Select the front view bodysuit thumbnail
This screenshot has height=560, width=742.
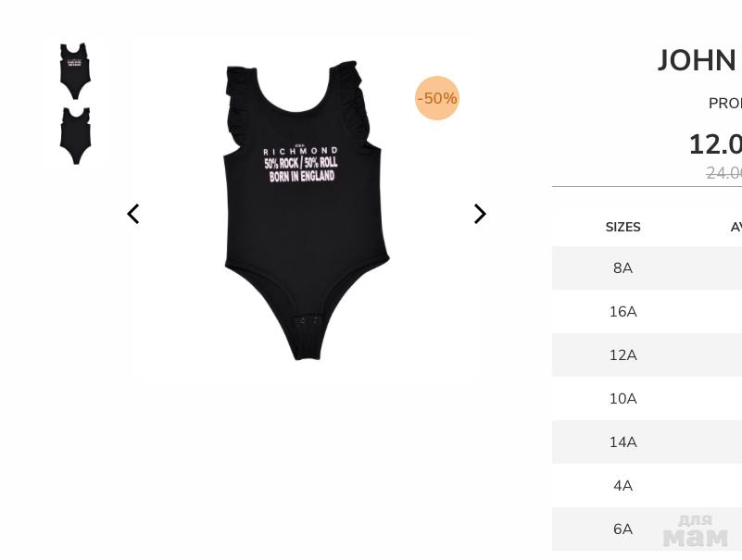[x=75, y=71]
